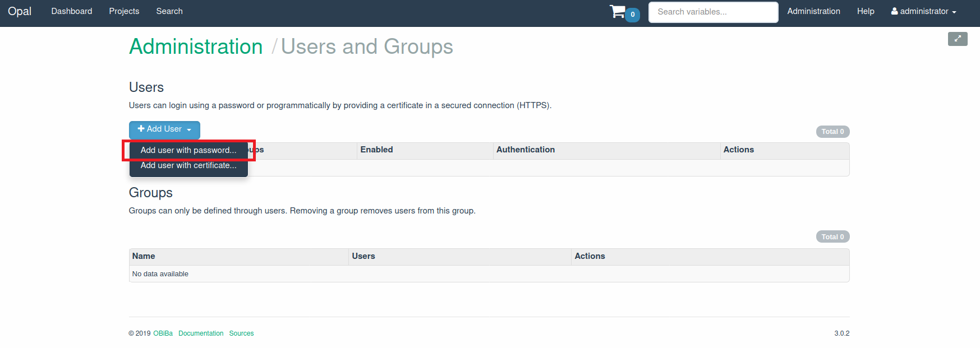Click the Administration breadcrumb heading
This screenshot has width=980, height=348.
coord(196,47)
